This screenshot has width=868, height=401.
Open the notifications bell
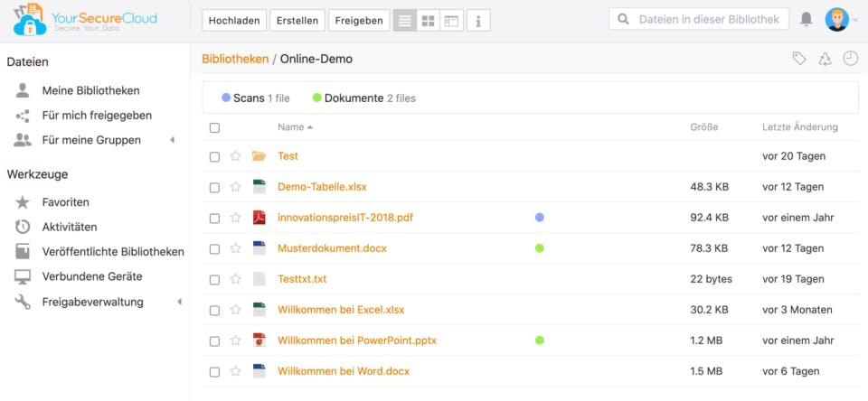click(807, 19)
